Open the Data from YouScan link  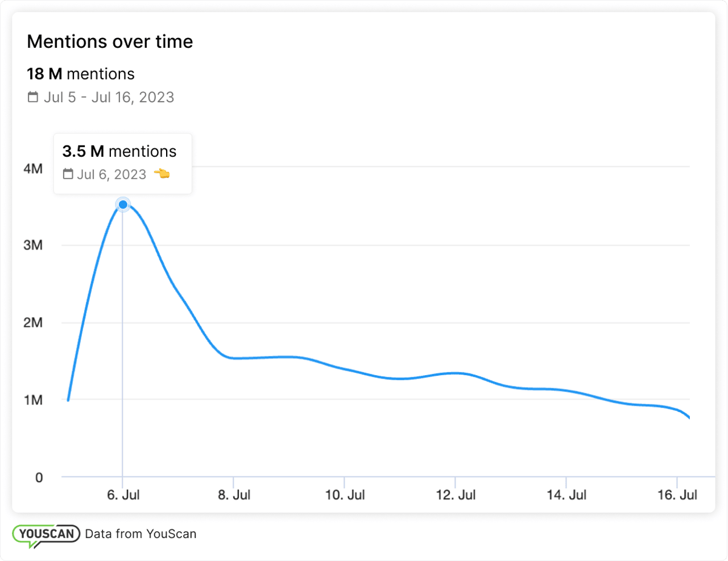pyautogui.click(x=140, y=534)
